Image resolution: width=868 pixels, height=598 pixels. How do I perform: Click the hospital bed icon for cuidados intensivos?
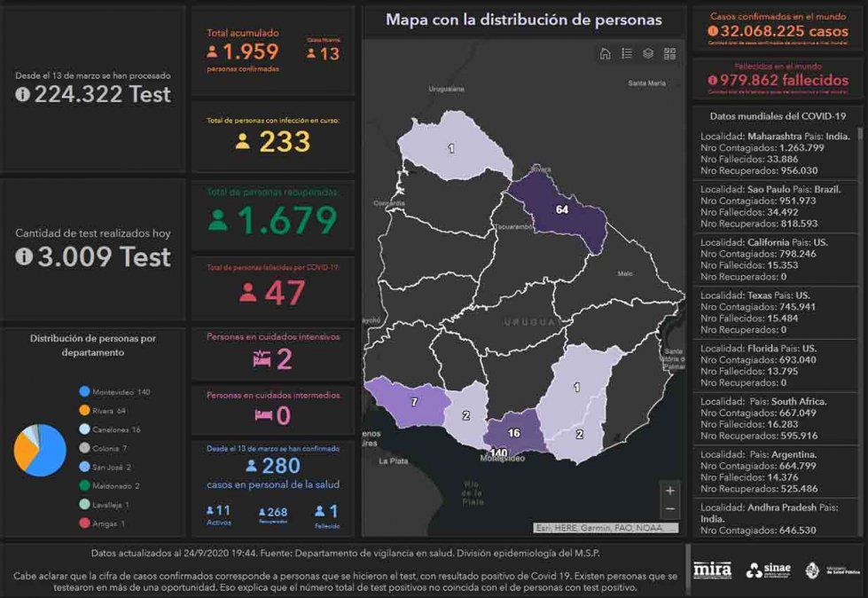[262, 359]
